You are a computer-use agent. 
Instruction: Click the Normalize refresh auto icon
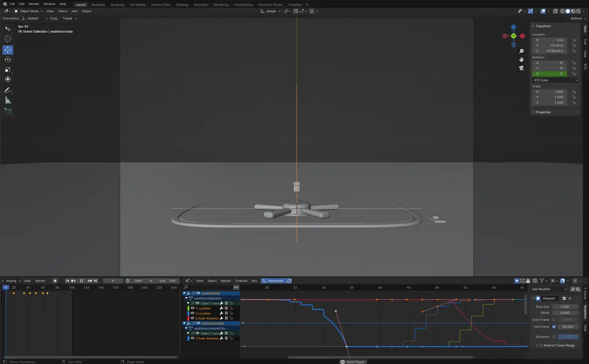pos(289,281)
